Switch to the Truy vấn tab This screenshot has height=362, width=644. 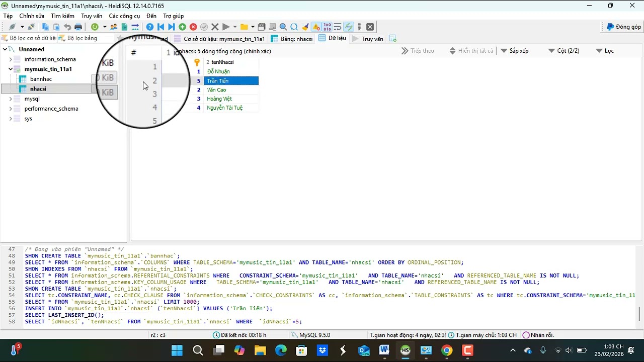click(367, 39)
